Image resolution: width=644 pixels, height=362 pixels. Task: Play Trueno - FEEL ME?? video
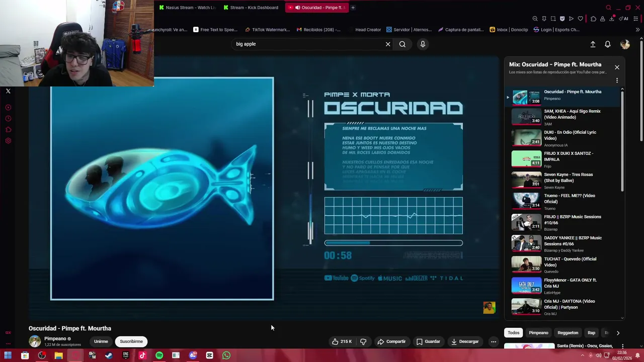(562, 202)
